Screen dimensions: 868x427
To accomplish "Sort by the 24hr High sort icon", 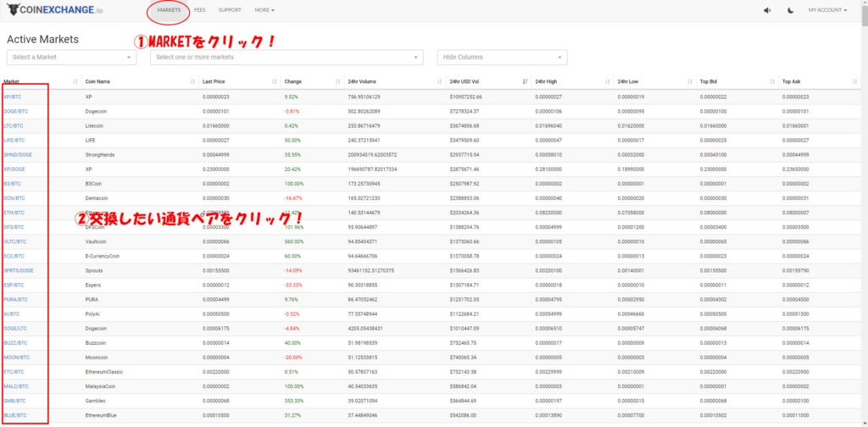I will (x=608, y=82).
